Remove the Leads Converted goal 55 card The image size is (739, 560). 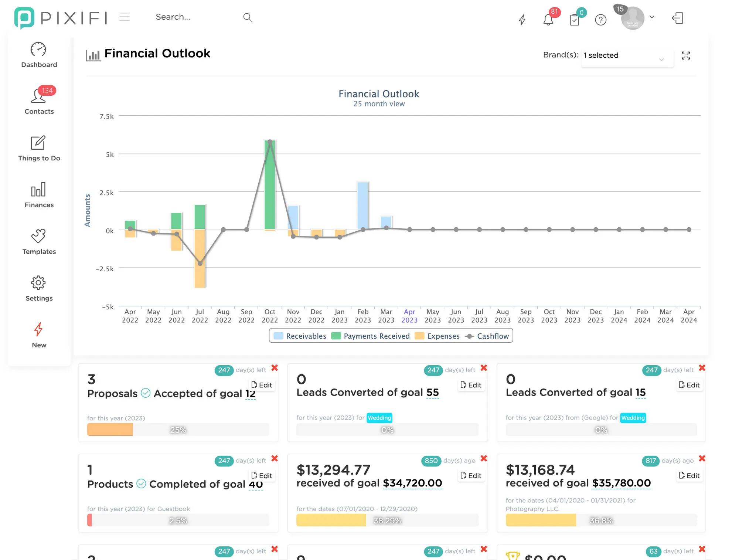coord(484,368)
